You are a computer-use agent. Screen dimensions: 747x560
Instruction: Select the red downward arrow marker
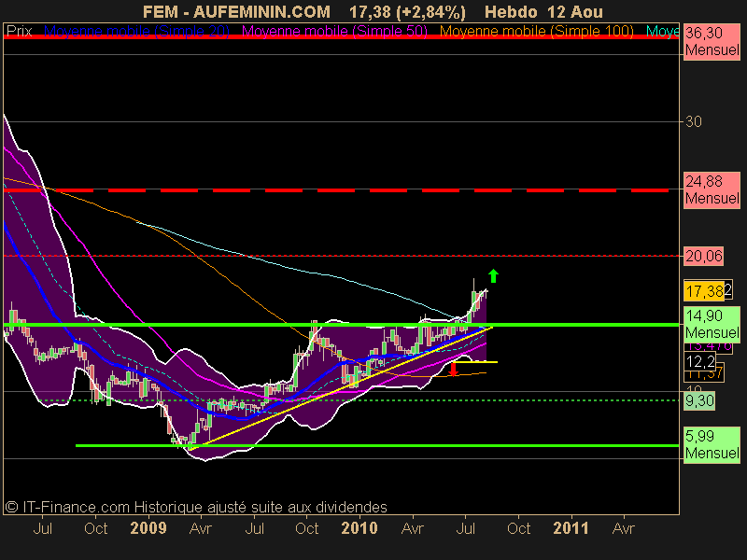[x=453, y=369]
